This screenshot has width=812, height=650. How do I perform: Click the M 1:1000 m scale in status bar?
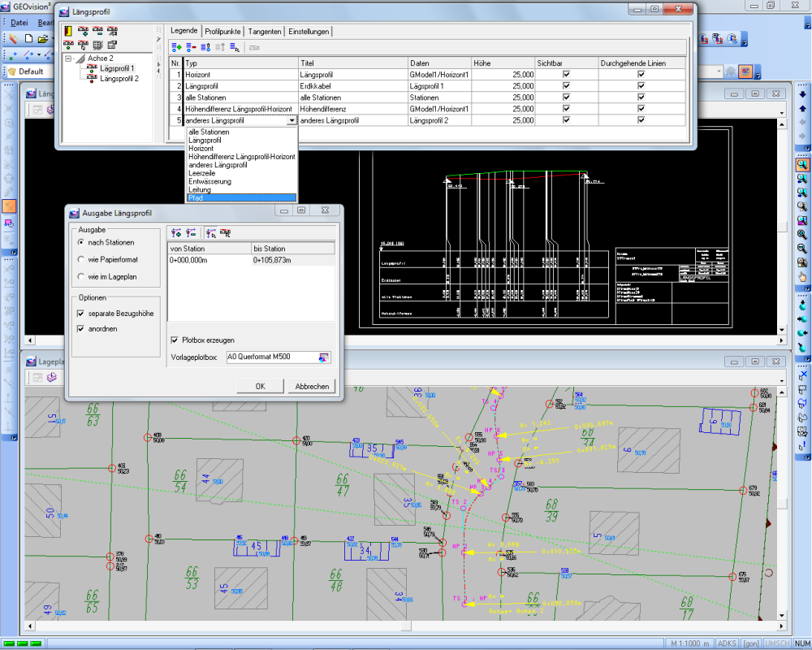coord(690,643)
